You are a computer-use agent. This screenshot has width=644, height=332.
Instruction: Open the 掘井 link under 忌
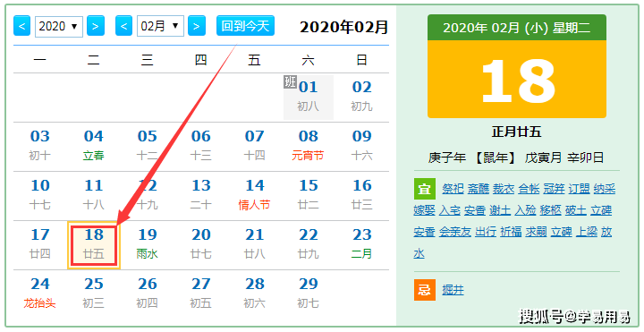coord(453,290)
